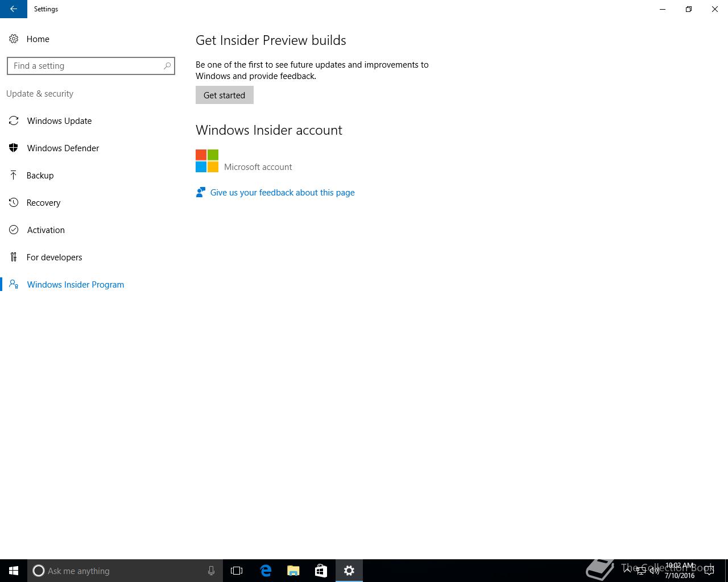This screenshot has width=728, height=582.
Task: Click the Cortana circle icon
Action: 39,571
